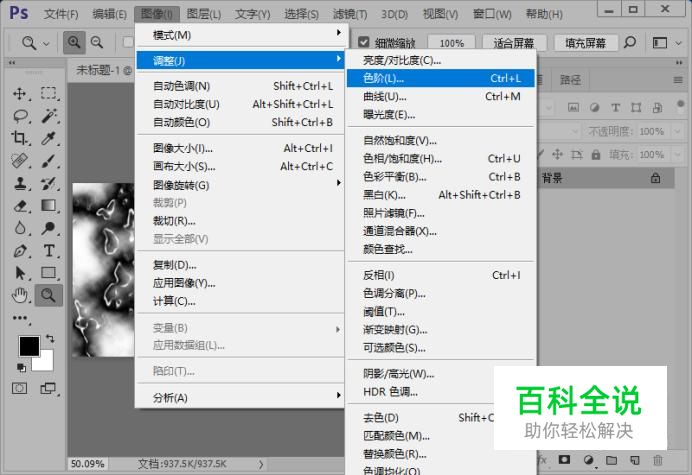Screen dimensions: 692x475
Task: Create a new group folder
Action: point(611,460)
